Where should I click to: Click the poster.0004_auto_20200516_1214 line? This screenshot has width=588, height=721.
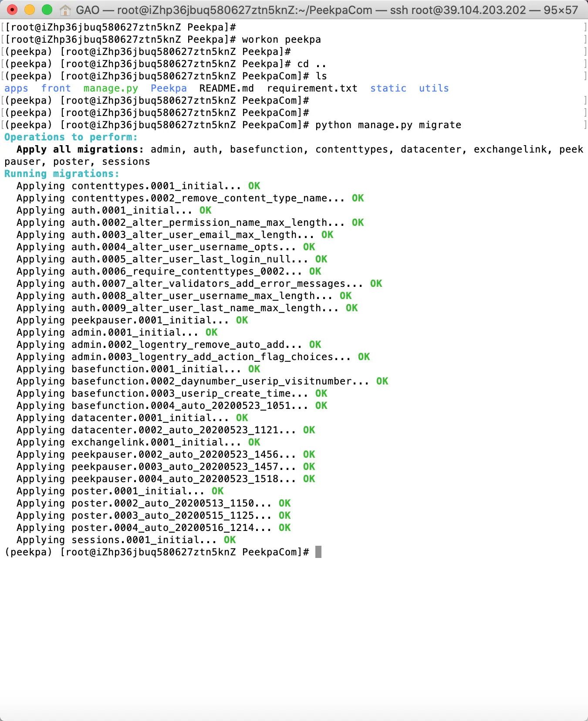(x=153, y=528)
